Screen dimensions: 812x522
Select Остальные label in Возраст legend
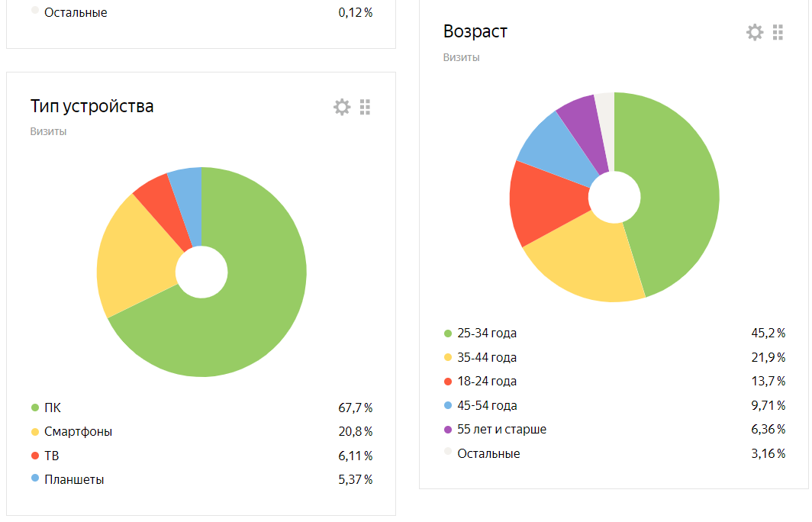point(488,453)
